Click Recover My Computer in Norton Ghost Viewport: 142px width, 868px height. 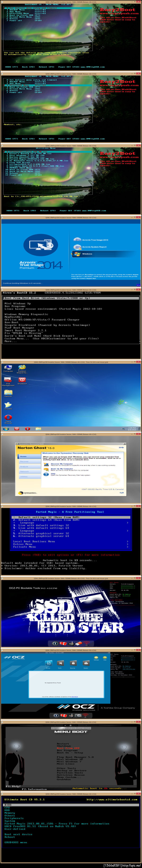(62, 464)
